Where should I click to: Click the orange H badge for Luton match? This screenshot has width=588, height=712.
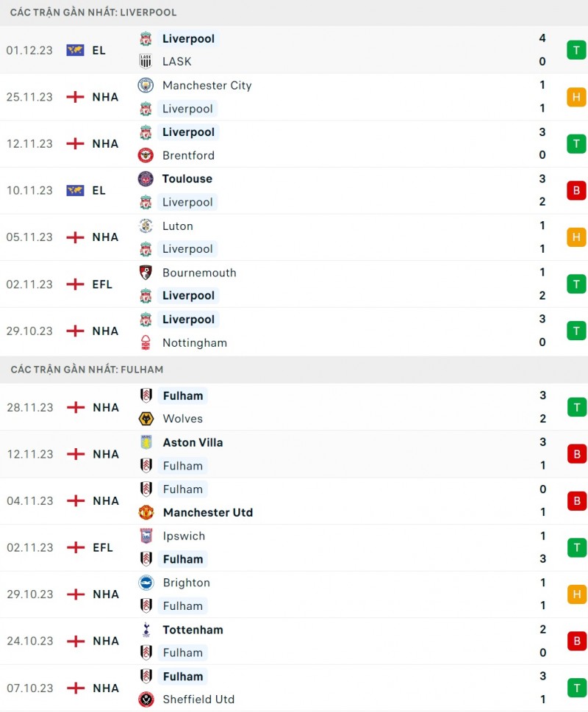coord(576,237)
